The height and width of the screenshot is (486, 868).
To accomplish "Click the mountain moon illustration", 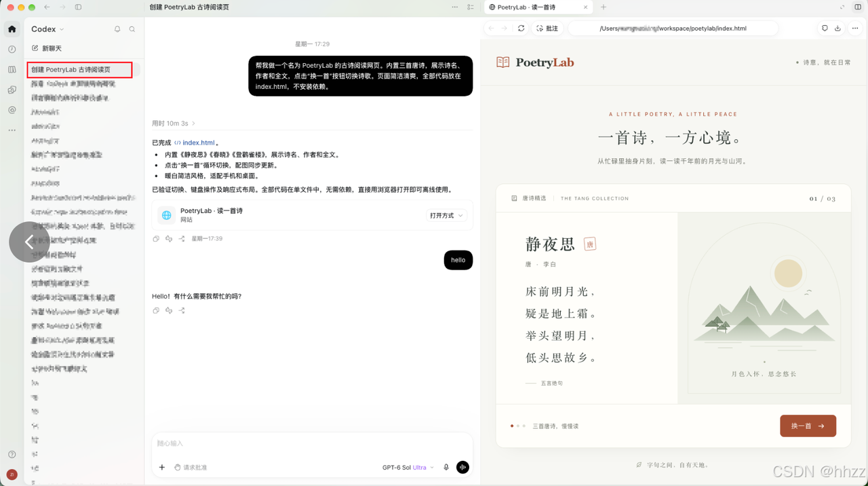I will pyautogui.click(x=764, y=307).
